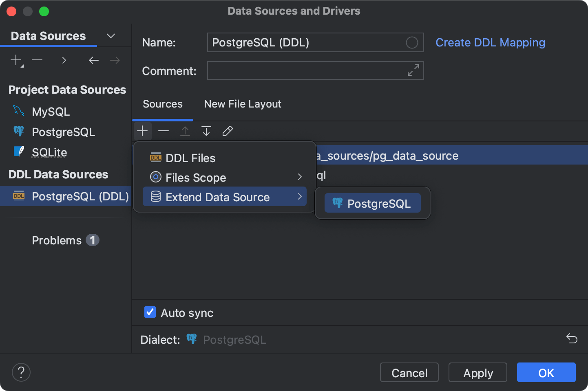The width and height of the screenshot is (588, 391).
Task: Collapse the Data Sources panel with its chevron
Action: tap(111, 36)
